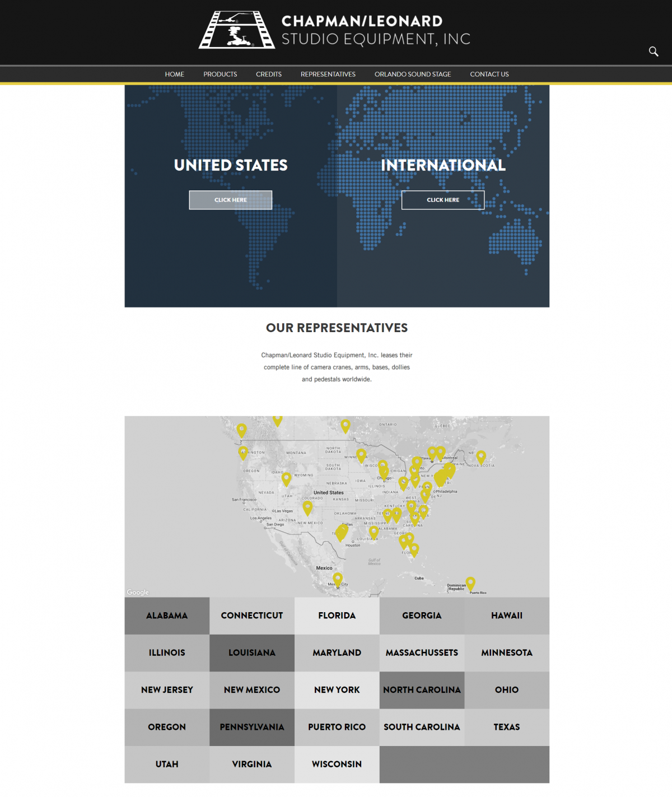672x797 pixels.
Task: Select the map pin over Mexico City
Action: (338, 579)
